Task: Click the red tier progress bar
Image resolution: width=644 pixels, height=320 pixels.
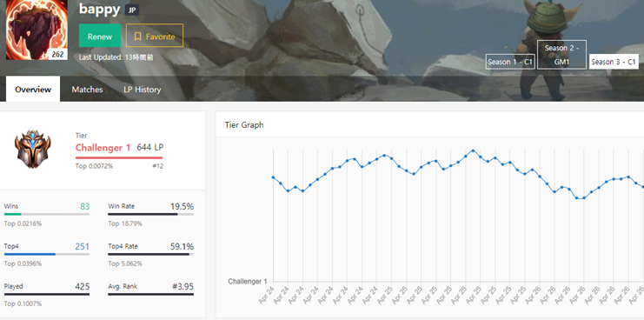Action: tap(119, 157)
